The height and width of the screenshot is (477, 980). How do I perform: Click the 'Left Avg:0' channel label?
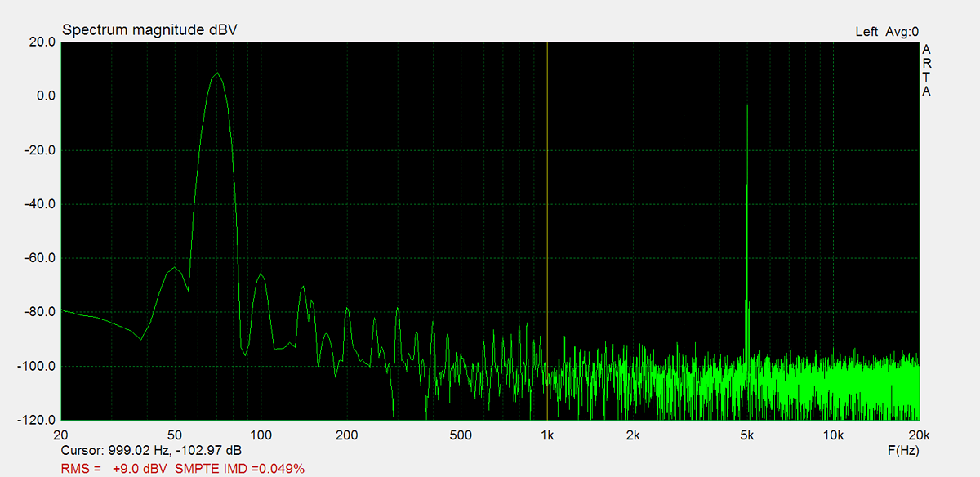(x=887, y=32)
